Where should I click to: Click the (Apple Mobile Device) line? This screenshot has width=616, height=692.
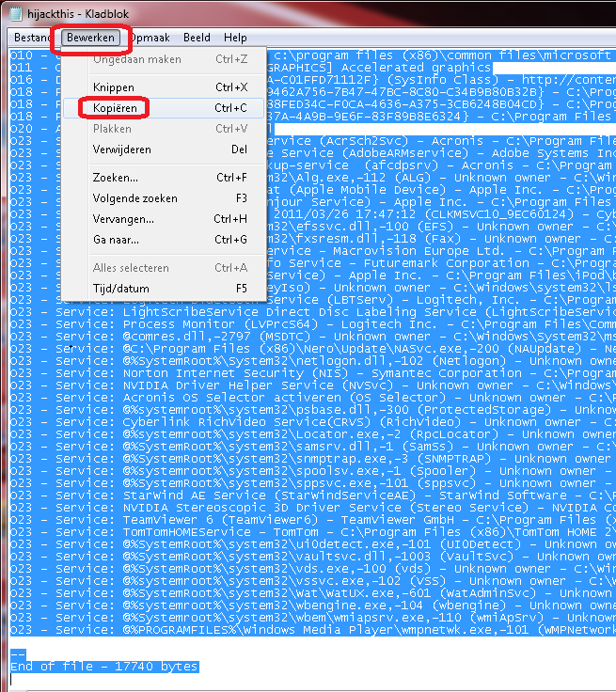coord(442,190)
